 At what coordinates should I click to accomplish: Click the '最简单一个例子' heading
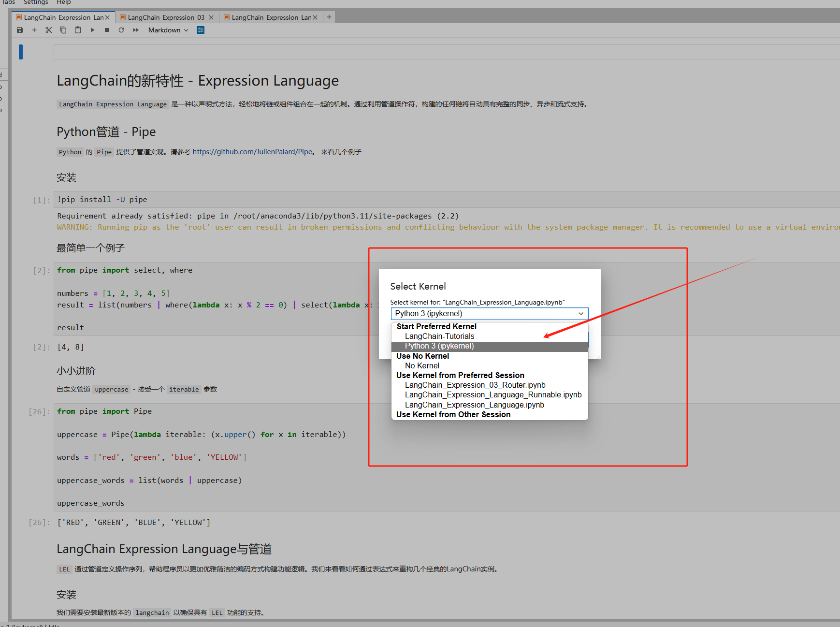[x=91, y=248]
